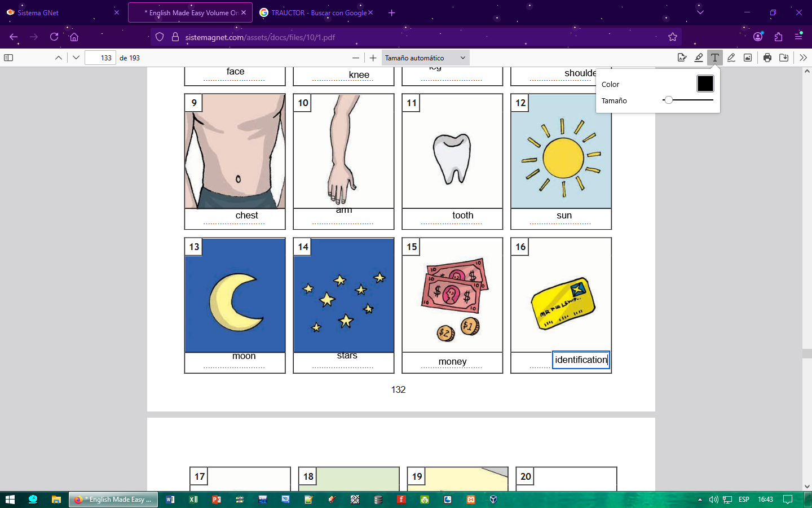This screenshot has width=812, height=508.
Task: Print the PDF document
Action: tap(767, 58)
